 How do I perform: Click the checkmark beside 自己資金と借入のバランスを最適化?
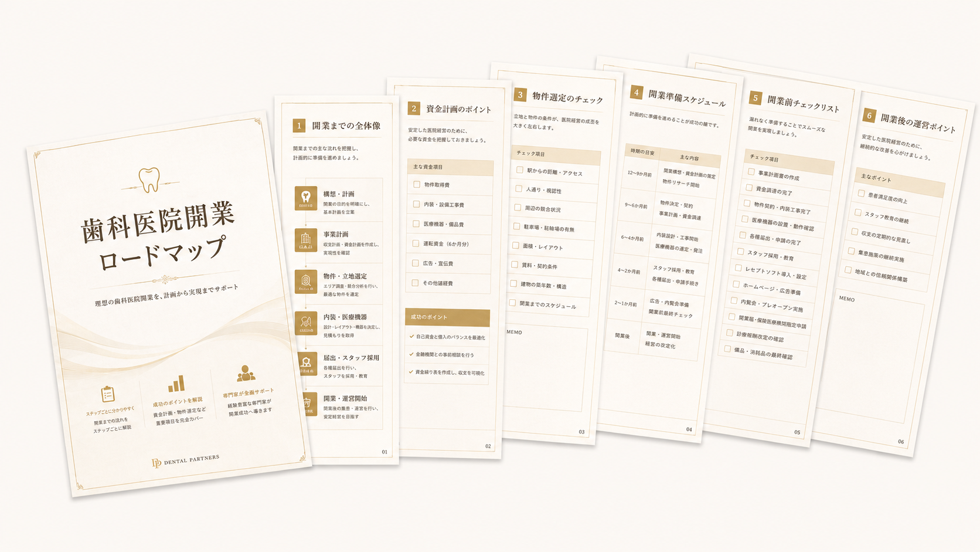pyautogui.click(x=411, y=337)
